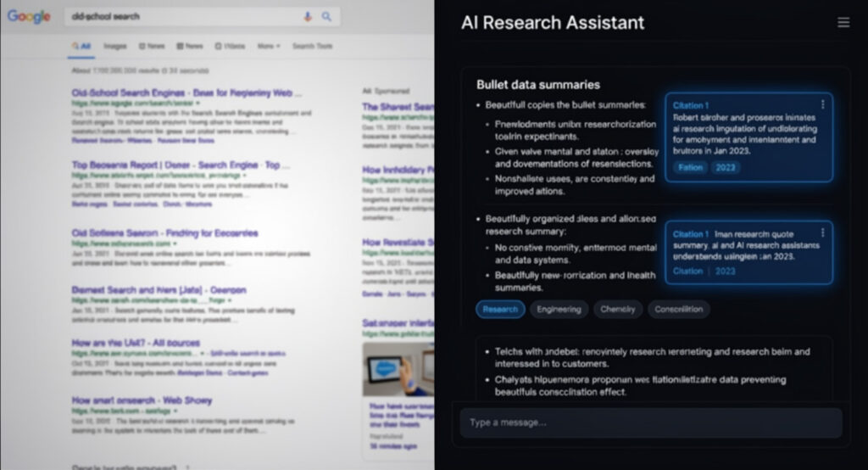
Task: Switch to the All tab in Google results
Action: 81,46
